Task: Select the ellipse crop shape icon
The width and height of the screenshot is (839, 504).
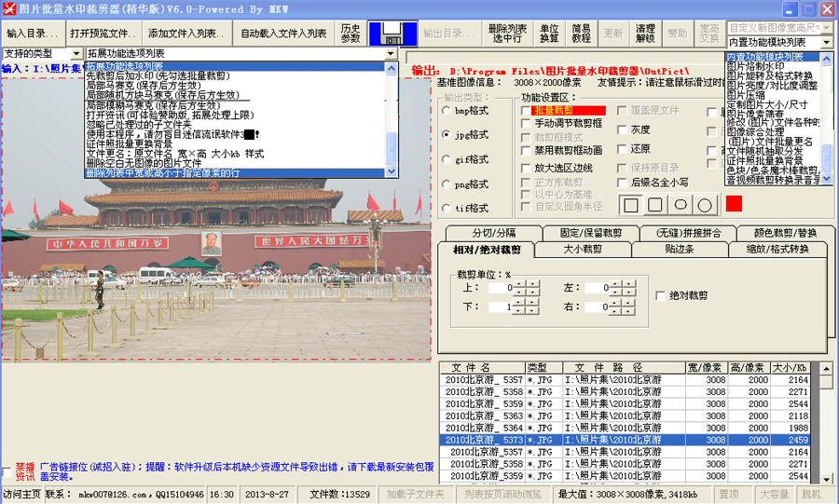Action: coord(681,204)
